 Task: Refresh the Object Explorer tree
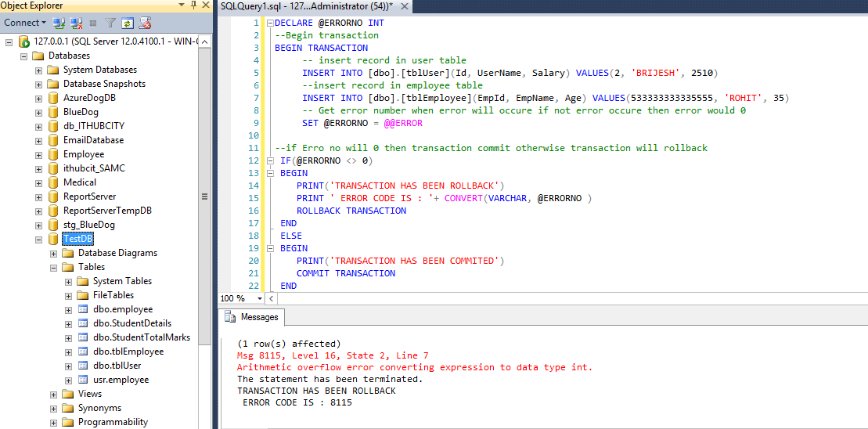[x=128, y=23]
